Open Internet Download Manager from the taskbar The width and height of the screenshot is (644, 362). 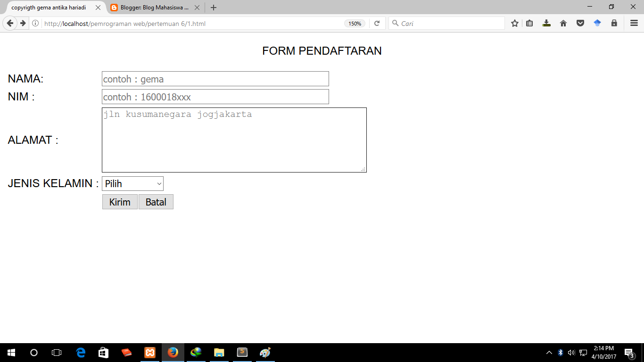[x=196, y=352]
